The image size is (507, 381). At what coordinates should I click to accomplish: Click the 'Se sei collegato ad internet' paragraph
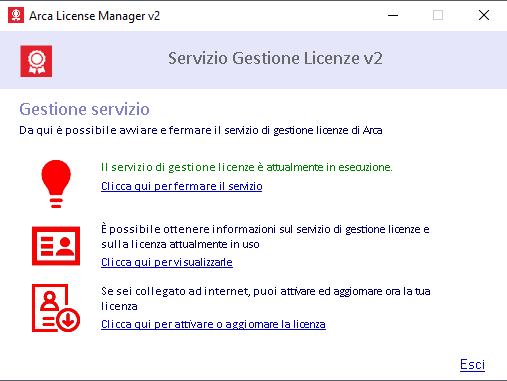(x=266, y=299)
